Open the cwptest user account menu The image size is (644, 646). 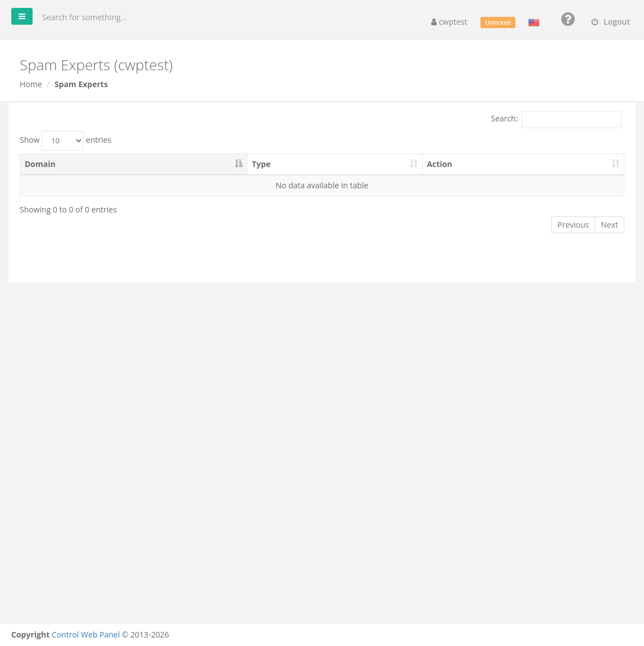pos(449,22)
